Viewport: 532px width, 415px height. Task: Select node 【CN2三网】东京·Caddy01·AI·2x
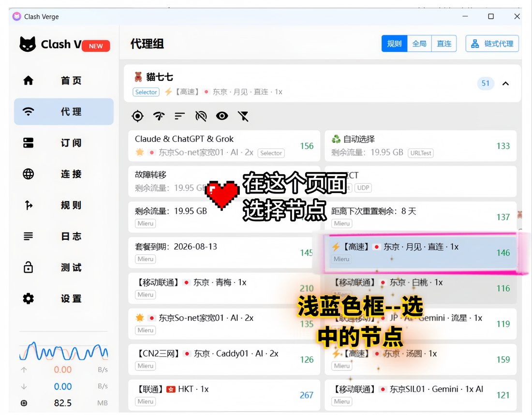click(224, 359)
